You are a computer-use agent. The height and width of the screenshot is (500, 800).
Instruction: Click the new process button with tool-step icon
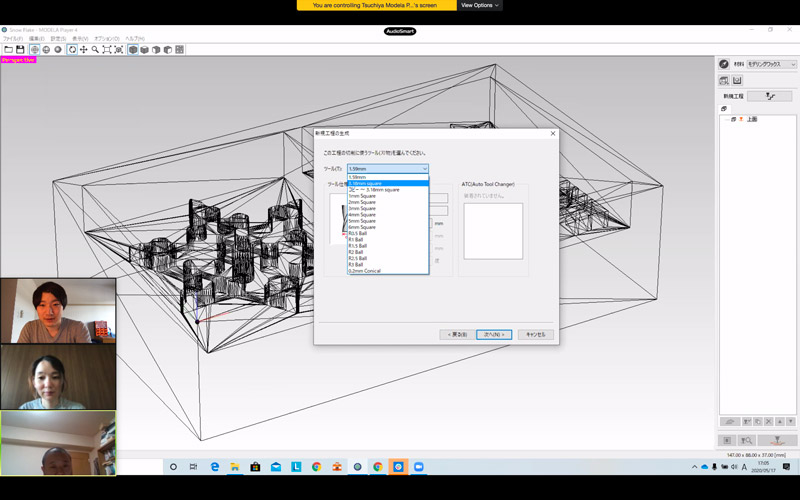click(x=769, y=96)
